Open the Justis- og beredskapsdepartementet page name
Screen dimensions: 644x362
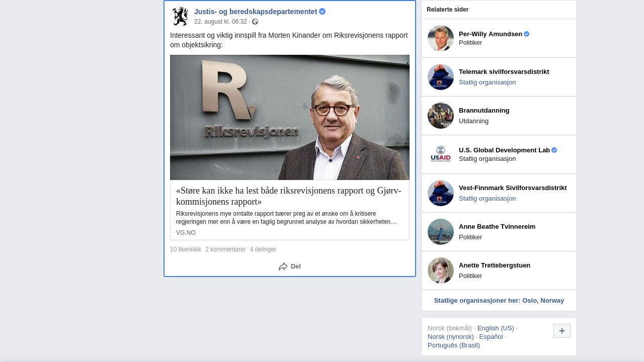click(x=256, y=12)
